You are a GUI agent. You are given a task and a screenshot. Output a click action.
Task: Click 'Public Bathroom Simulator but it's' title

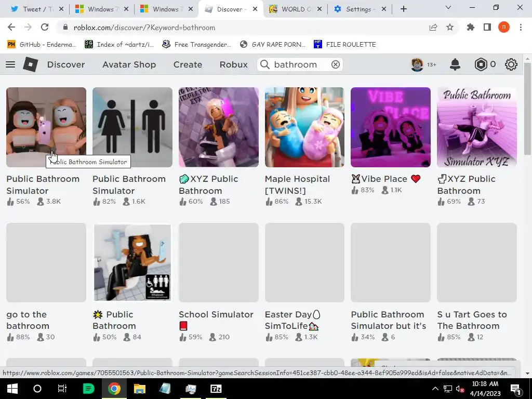pos(388,320)
